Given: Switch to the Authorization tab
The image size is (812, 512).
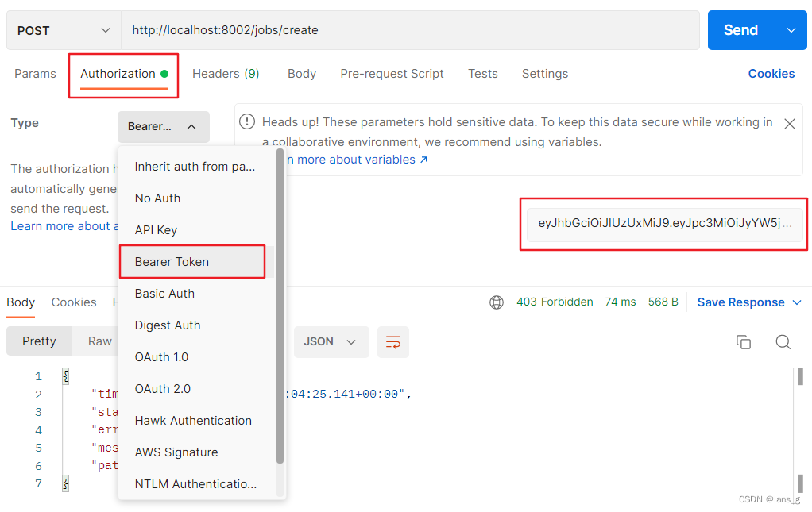Looking at the screenshot, I should [x=124, y=74].
